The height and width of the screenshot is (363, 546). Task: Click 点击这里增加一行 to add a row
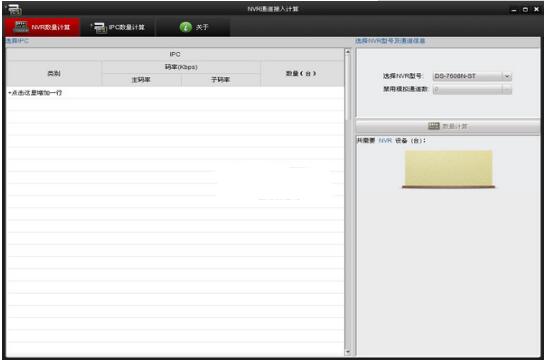[x=35, y=93]
